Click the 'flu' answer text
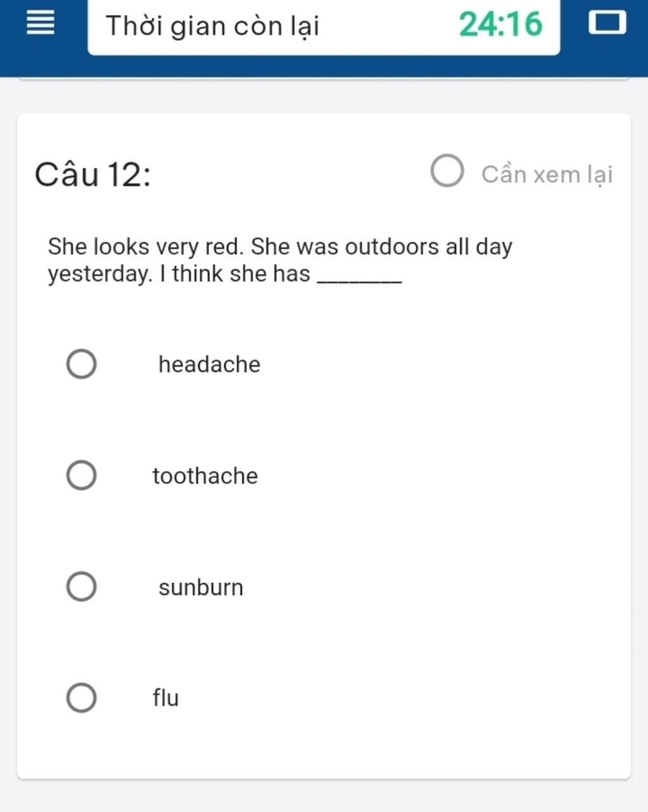 pos(166,698)
